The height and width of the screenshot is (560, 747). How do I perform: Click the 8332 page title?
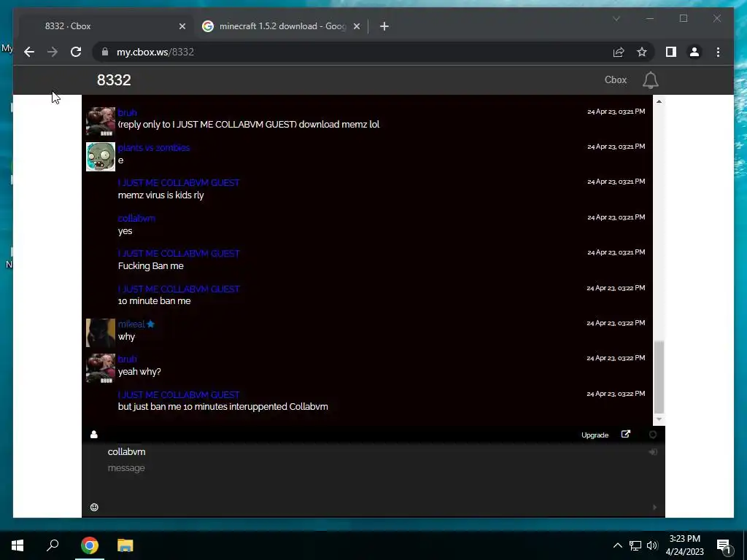(114, 80)
